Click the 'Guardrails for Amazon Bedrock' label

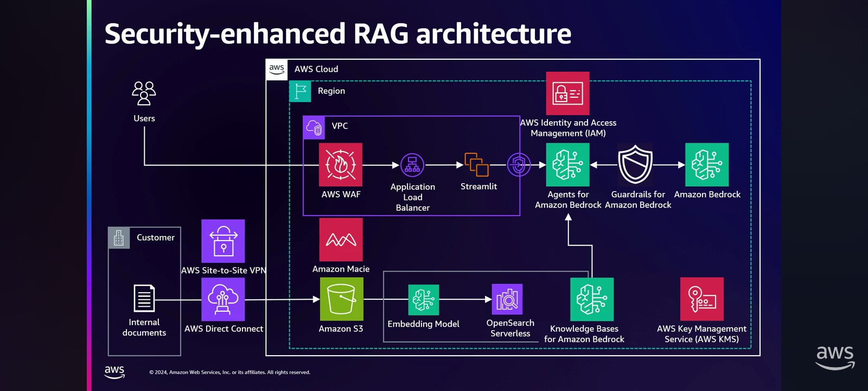[638, 200]
